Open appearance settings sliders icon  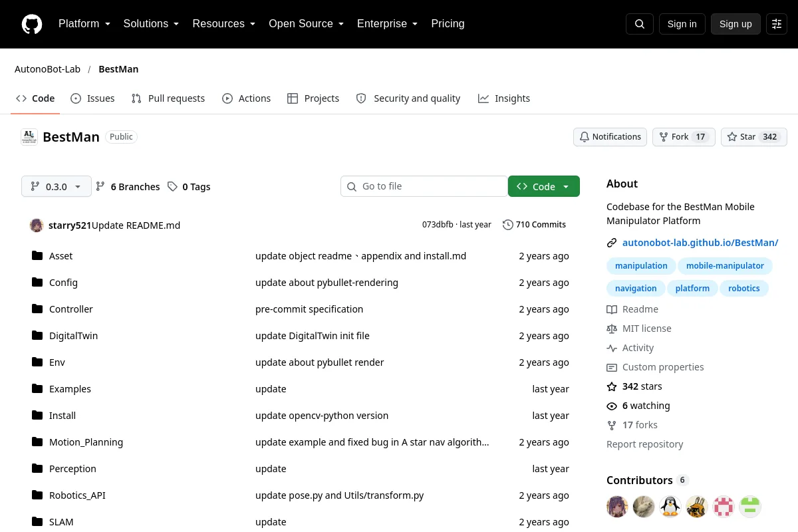tap(777, 24)
